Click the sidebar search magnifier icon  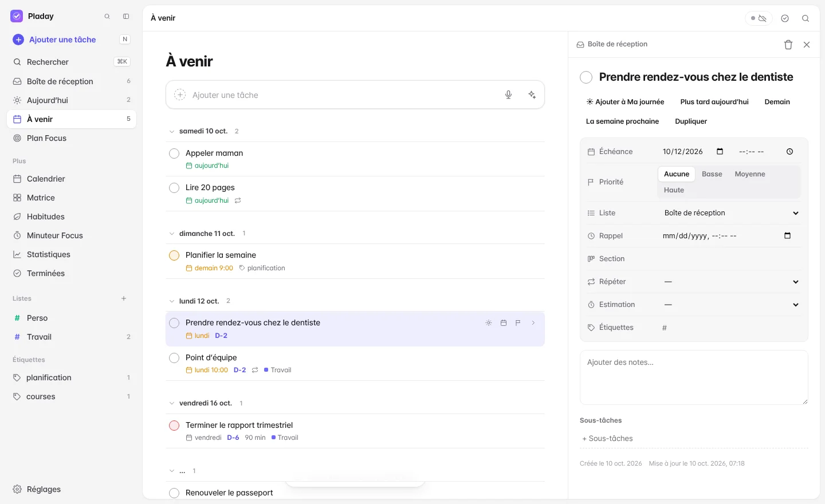pos(107,17)
